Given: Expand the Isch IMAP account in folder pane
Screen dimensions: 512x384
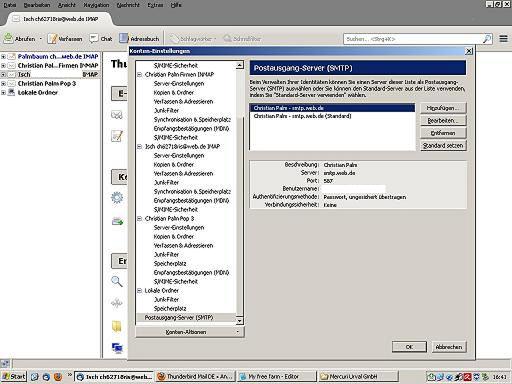Looking at the screenshot, I should point(3,75).
